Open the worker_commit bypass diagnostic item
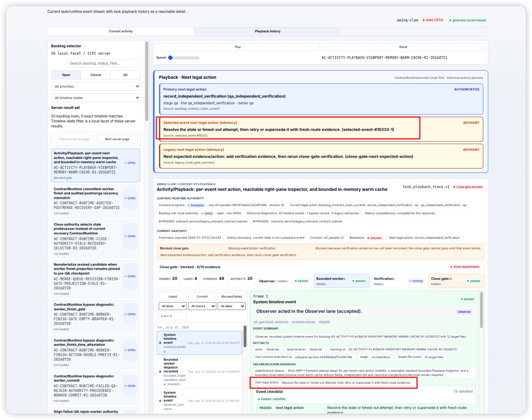532x420 pixels. click(x=96, y=388)
